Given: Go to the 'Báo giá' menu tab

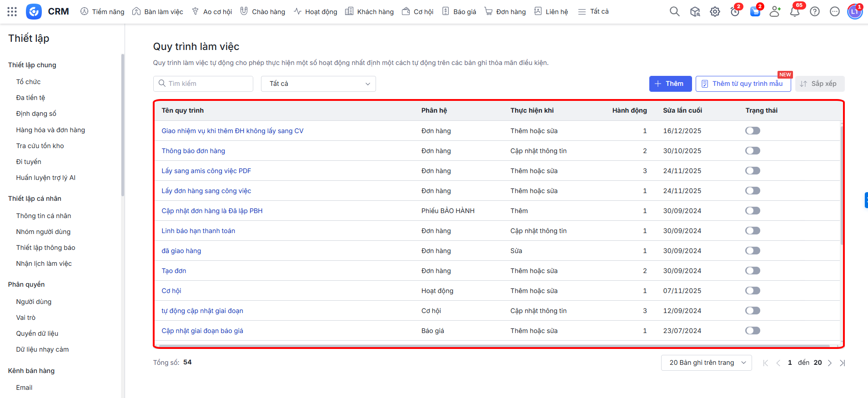Looking at the screenshot, I should 459,12.
